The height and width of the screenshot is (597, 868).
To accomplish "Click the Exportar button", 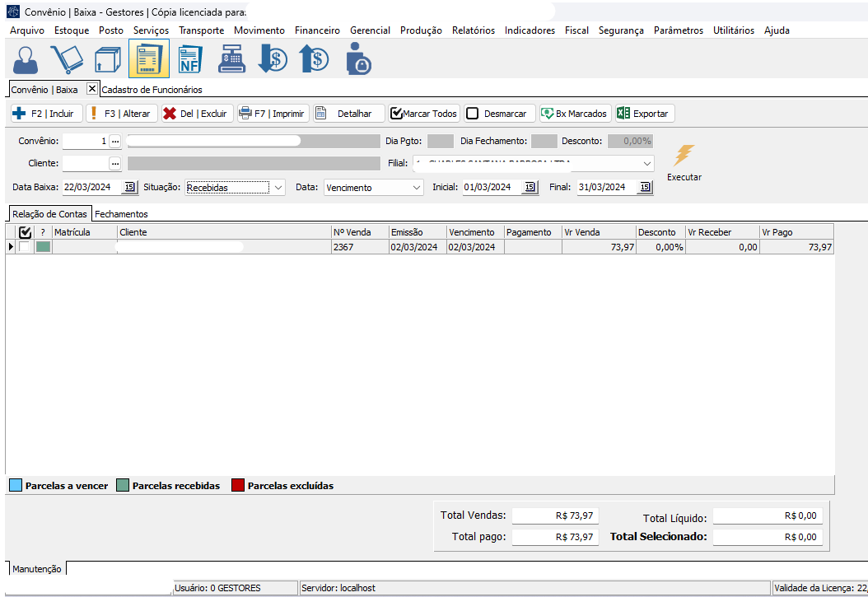I will coord(645,114).
